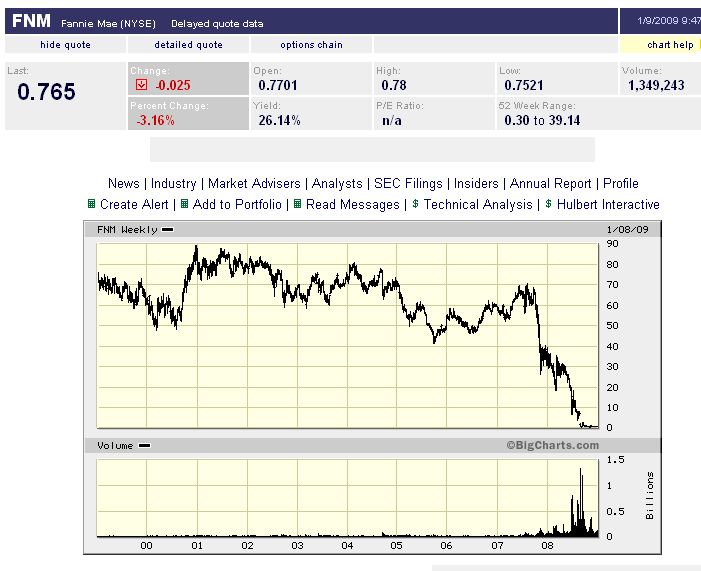701x571 pixels.
Task: Click hide quote
Action: (65, 45)
